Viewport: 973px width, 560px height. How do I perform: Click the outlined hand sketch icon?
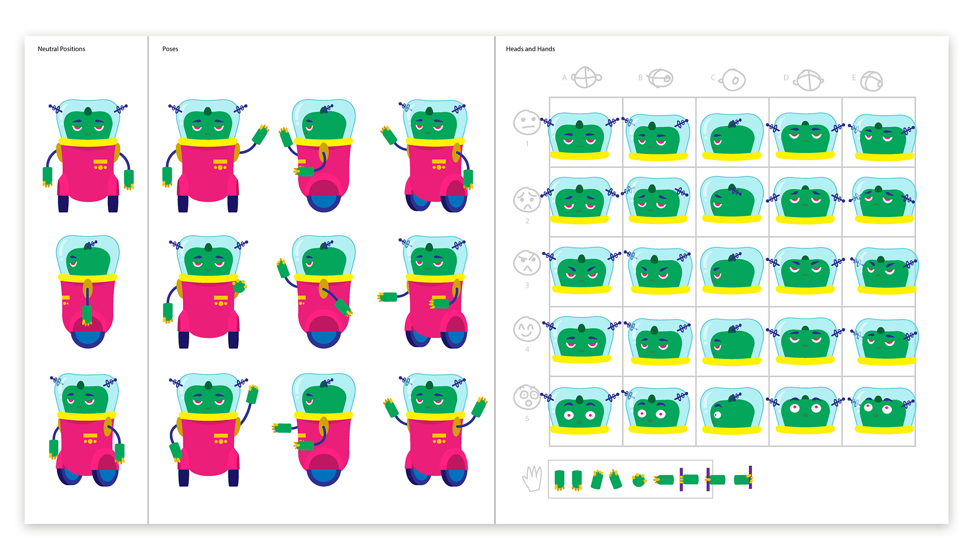click(532, 478)
